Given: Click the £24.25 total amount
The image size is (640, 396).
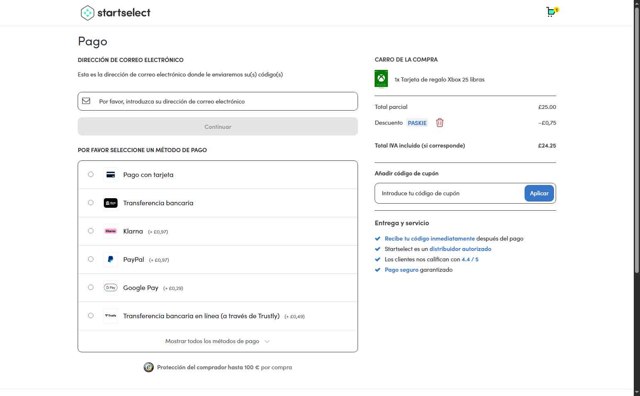Looking at the screenshot, I should coord(547,145).
